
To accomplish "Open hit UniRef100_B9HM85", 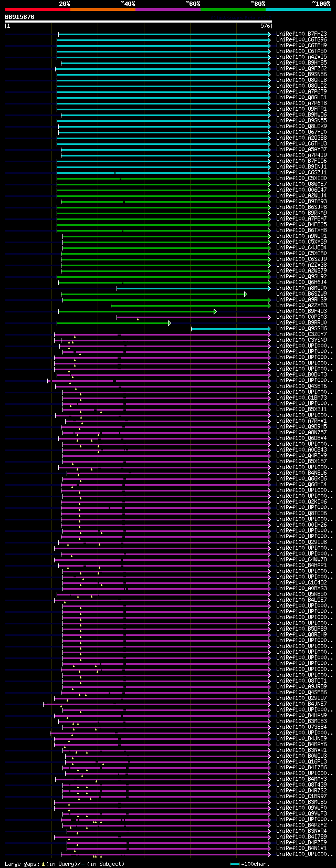I will tap(301, 62).
